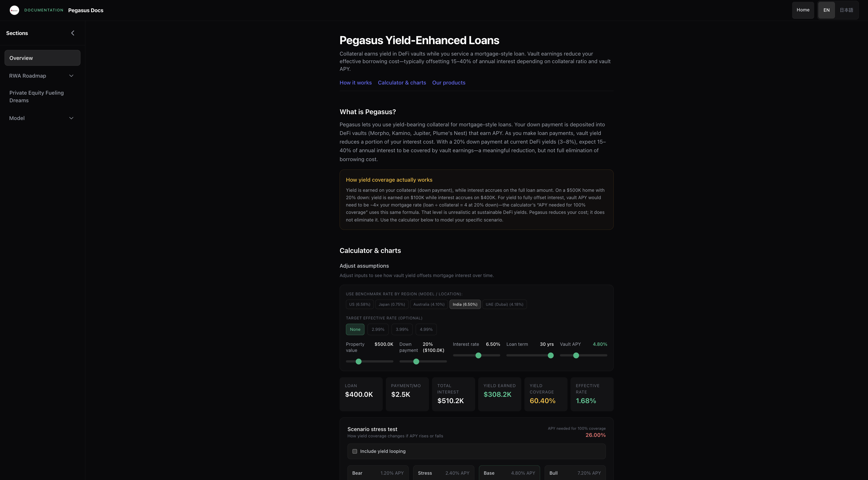
Task: Open Private Equity Fueling Dreams page
Action: pyautogui.click(x=36, y=97)
